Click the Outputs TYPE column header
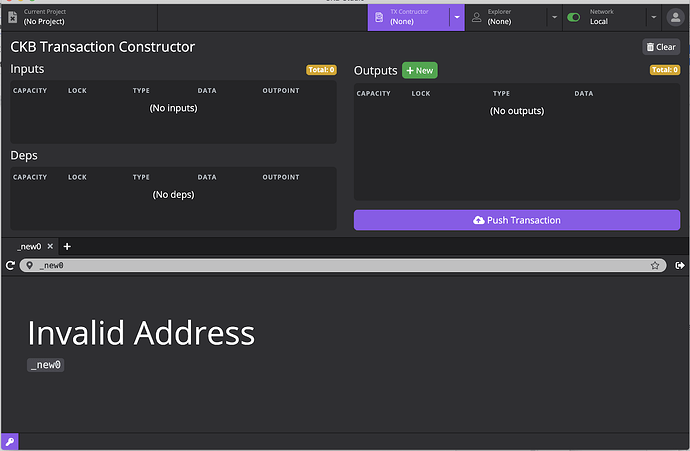 501,94
